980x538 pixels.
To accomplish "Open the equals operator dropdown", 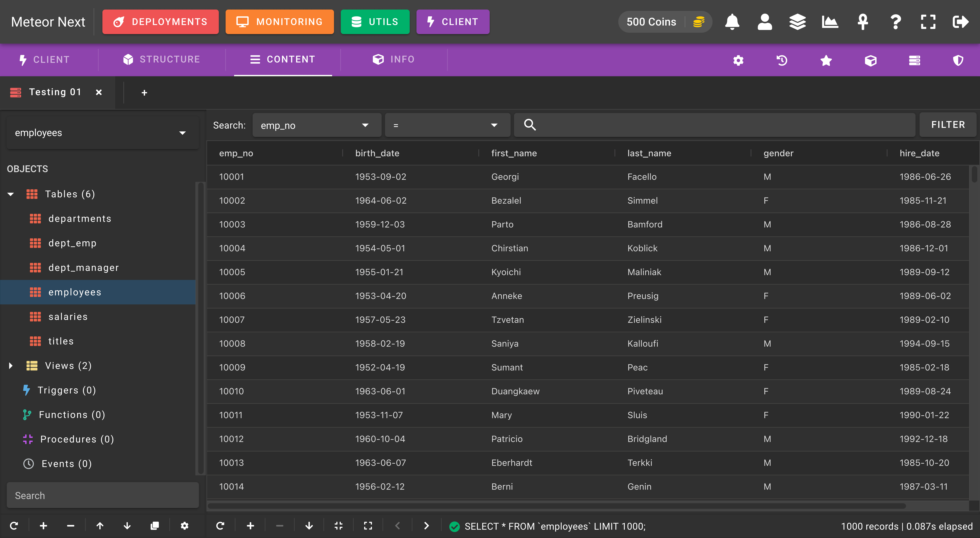I will 447,125.
